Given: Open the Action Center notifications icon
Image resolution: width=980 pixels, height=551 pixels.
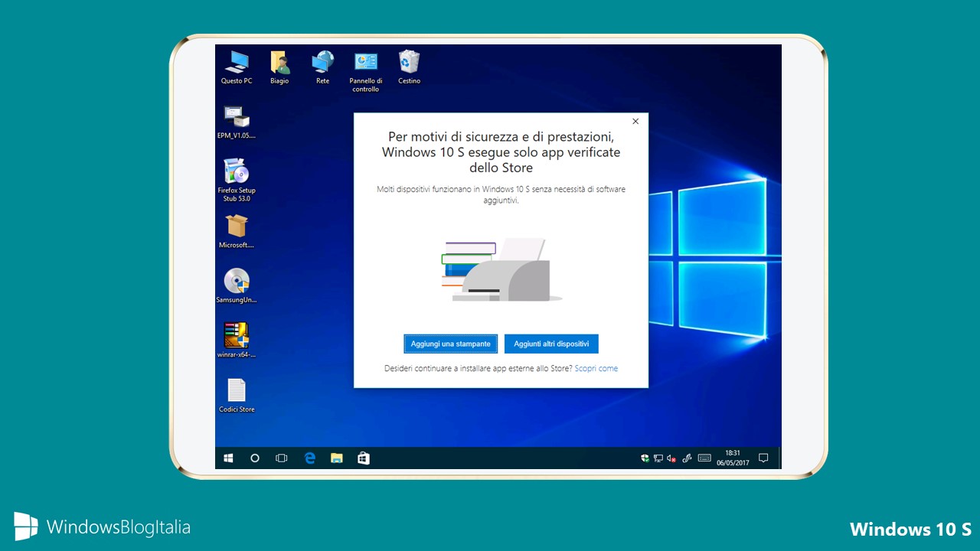Looking at the screenshot, I should tap(763, 458).
